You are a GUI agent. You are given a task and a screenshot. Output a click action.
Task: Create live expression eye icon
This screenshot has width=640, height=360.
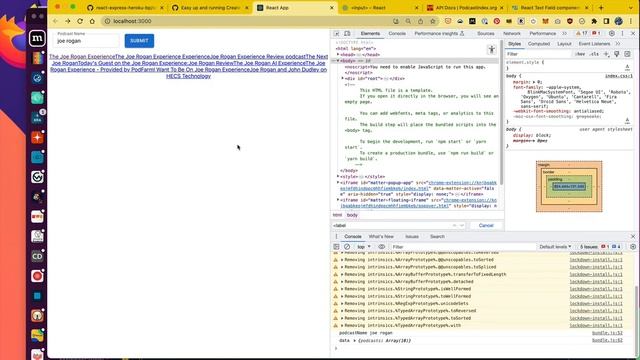pyautogui.click(x=382, y=247)
